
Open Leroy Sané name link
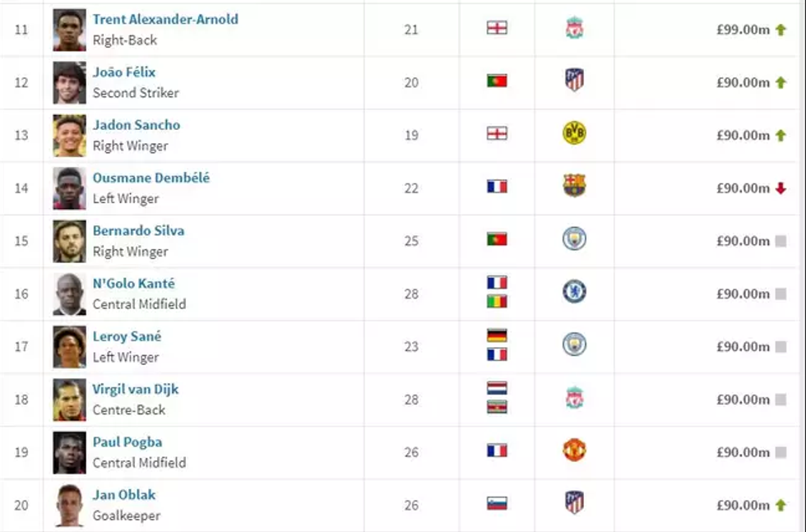click(127, 336)
